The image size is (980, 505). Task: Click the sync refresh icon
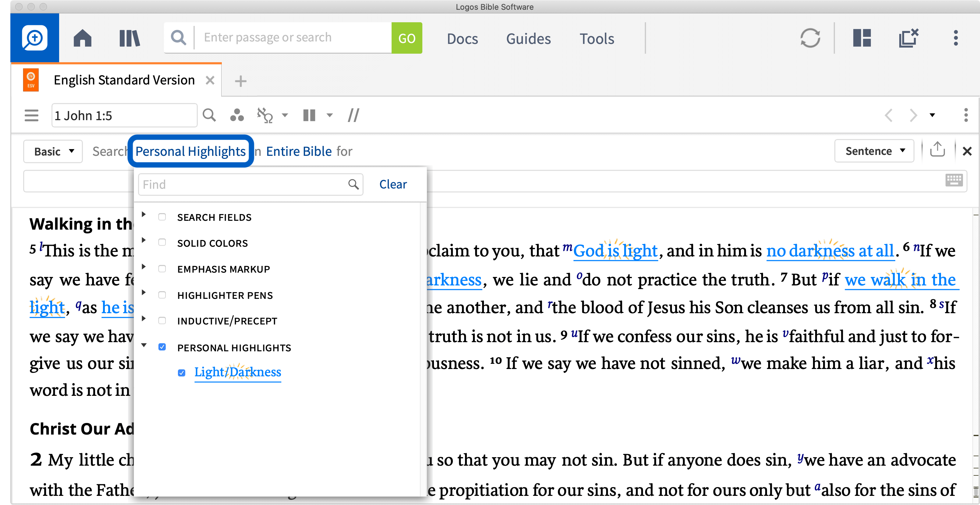click(x=810, y=38)
